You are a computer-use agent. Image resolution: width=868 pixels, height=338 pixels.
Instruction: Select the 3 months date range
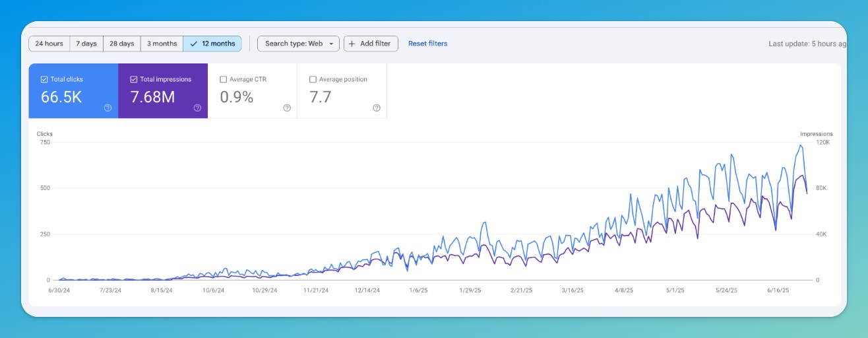point(162,44)
